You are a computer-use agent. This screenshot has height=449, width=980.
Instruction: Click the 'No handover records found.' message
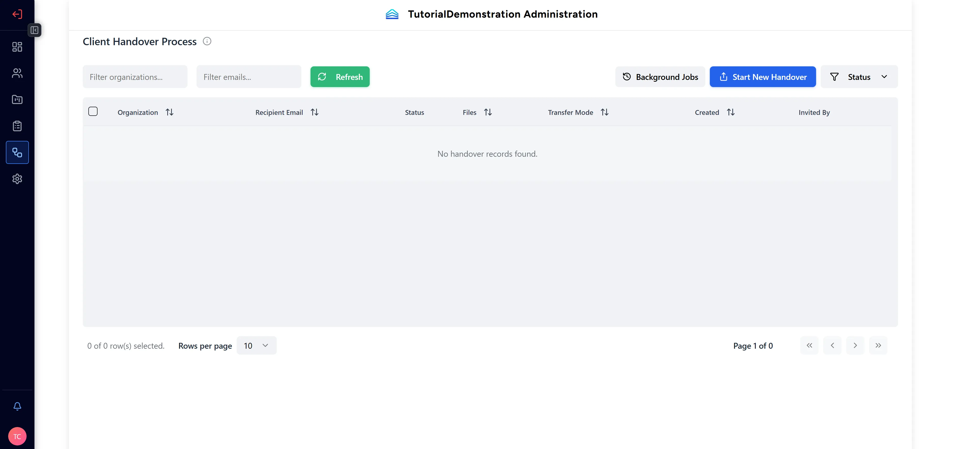(487, 154)
